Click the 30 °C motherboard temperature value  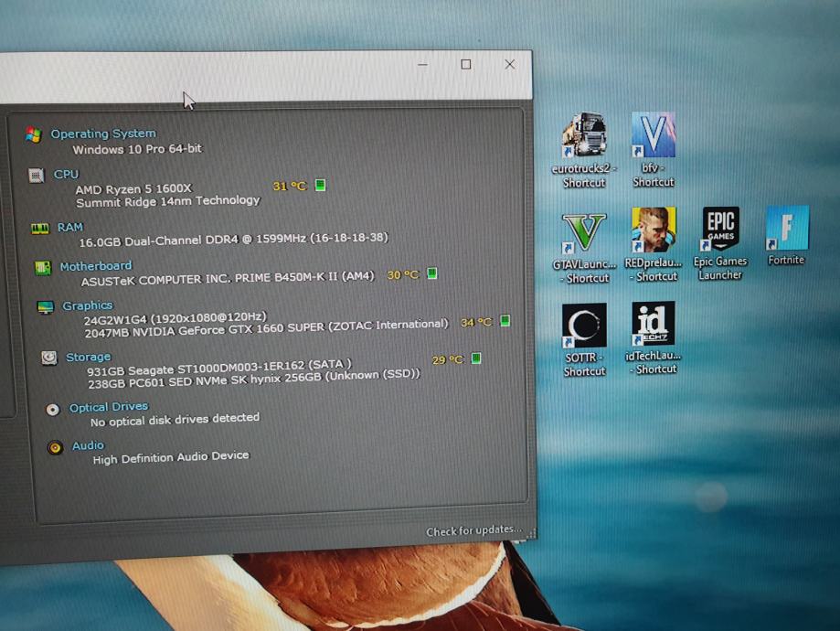(403, 274)
